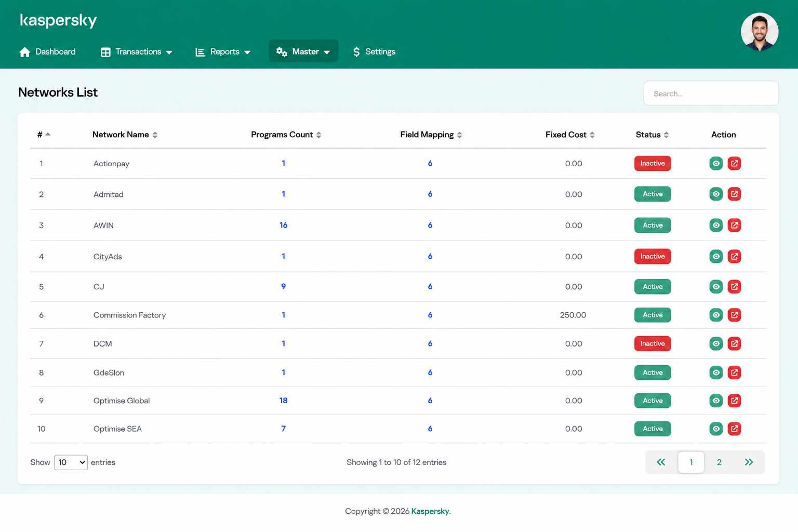Toggle Optimise Global Active status badge
798x532 pixels.
coord(653,401)
